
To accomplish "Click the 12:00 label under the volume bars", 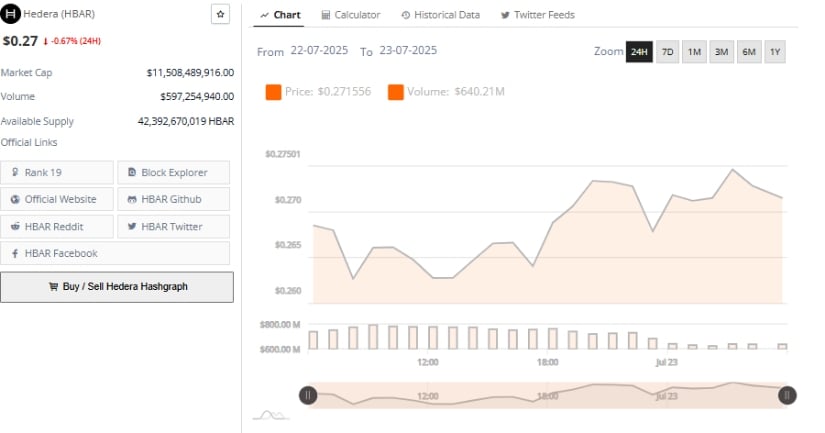I will [x=428, y=362].
